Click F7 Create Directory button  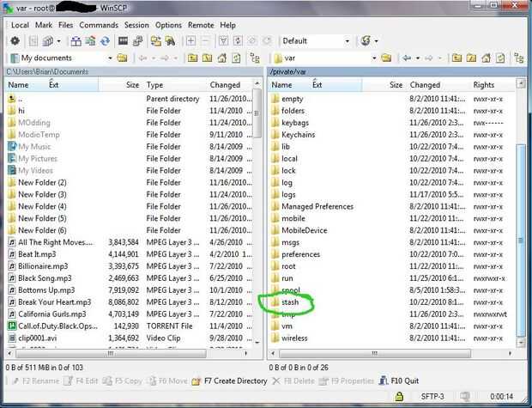[229, 381]
